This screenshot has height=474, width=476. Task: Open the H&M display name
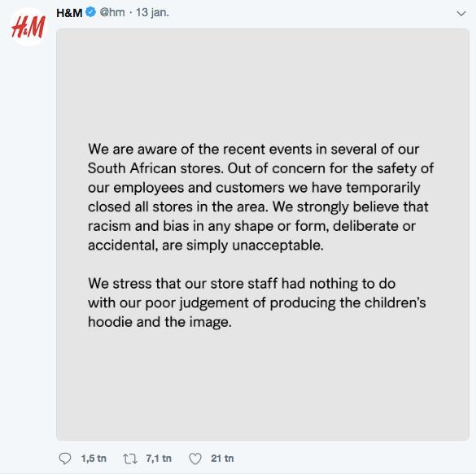69,13
